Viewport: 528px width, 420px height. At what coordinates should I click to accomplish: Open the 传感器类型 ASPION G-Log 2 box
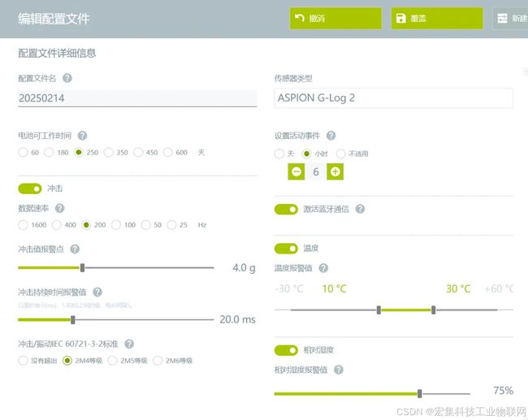tap(394, 98)
